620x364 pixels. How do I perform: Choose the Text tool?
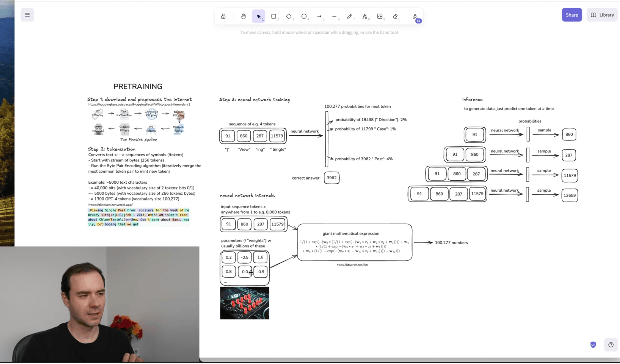pos(365,16)
